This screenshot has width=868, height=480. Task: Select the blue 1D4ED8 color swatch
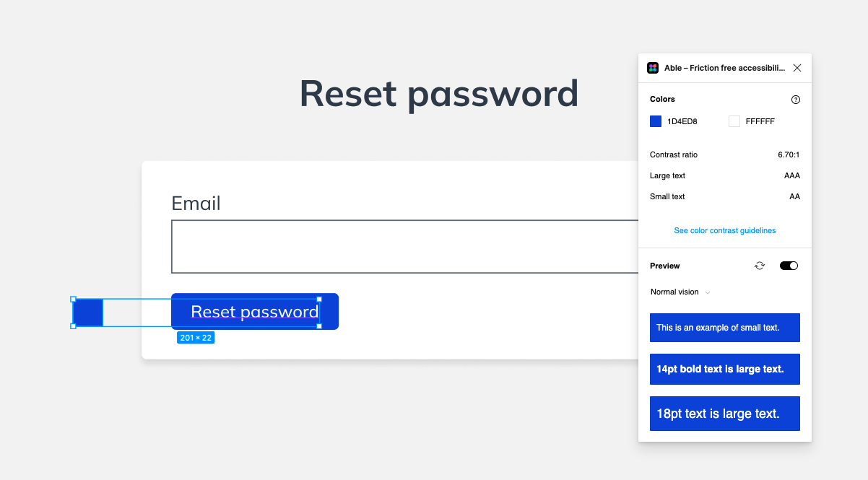[654, 121]
